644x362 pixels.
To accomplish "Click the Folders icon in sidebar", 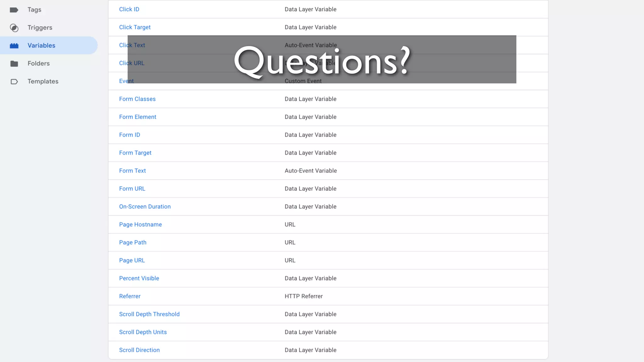I will 14,63.
